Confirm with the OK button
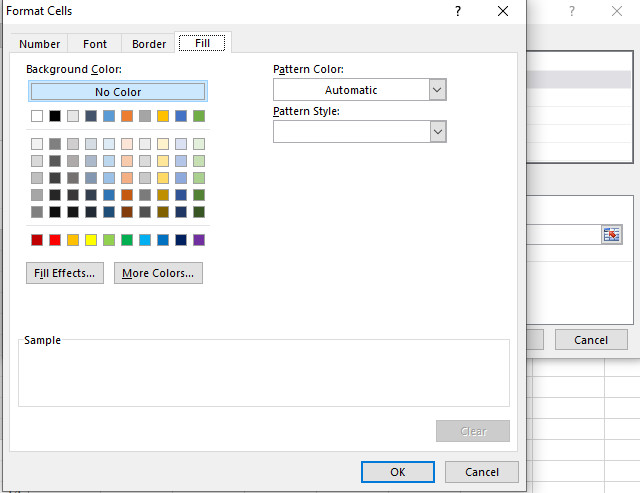 (398, 472)
